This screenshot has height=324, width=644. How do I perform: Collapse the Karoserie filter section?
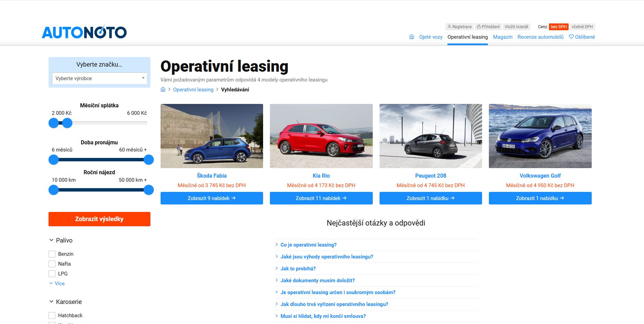tap(66, 302)
